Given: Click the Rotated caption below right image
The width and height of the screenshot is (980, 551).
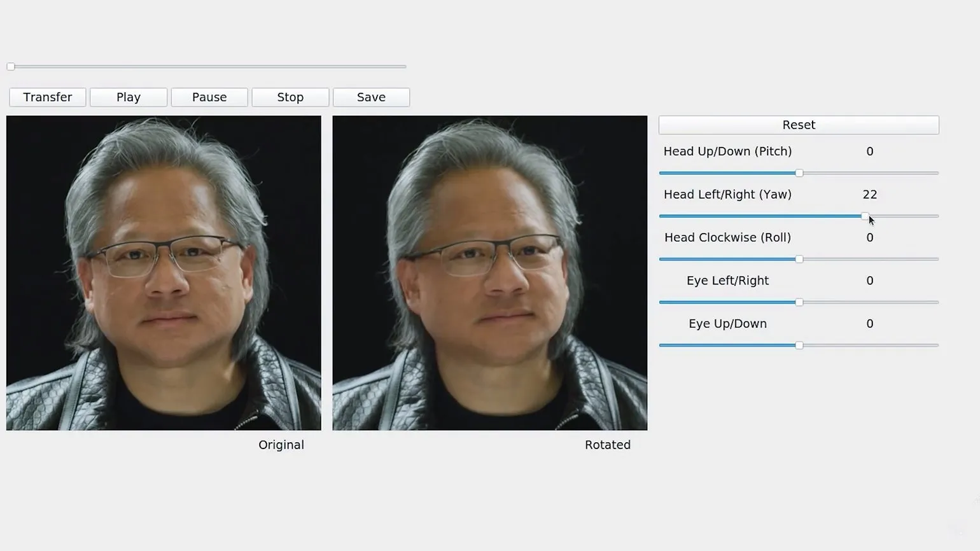Looking at the screenshot, I should [x=607, y=445].
